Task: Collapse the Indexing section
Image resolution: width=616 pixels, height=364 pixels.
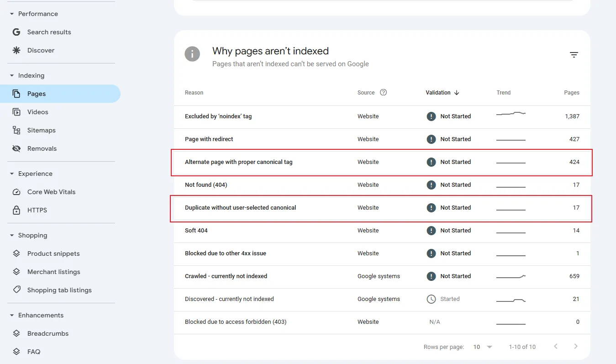Action: (11, 75)
